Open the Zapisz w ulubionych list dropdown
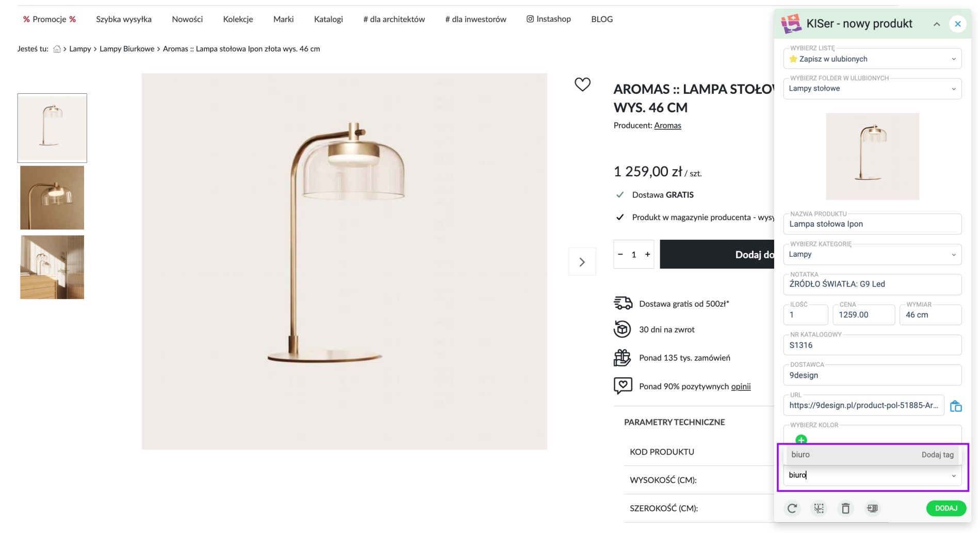Screen dimensions: 980x533 872,59
